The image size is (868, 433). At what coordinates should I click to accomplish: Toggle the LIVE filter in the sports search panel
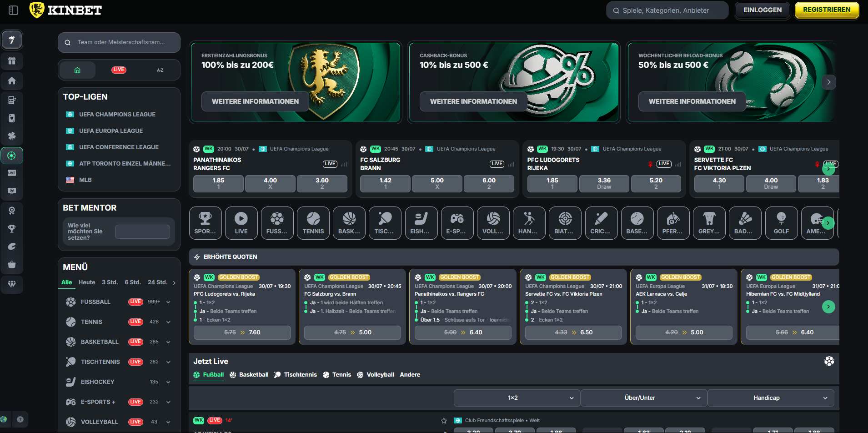[119, 70]
